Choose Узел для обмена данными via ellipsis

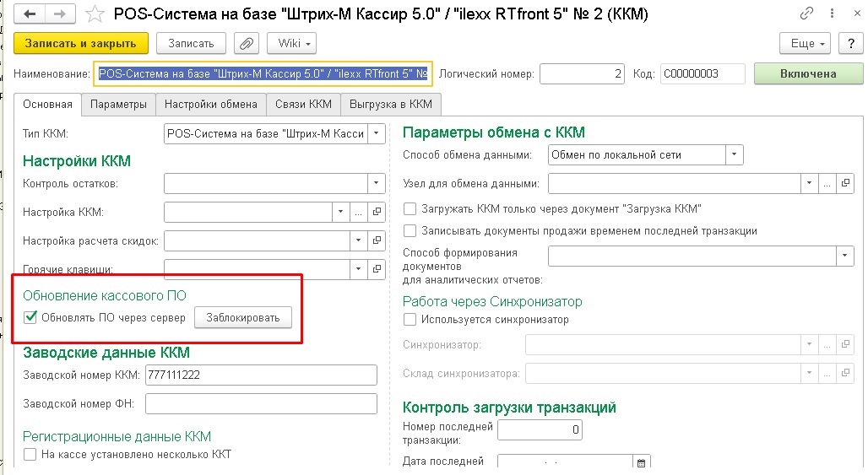point(827,183)
